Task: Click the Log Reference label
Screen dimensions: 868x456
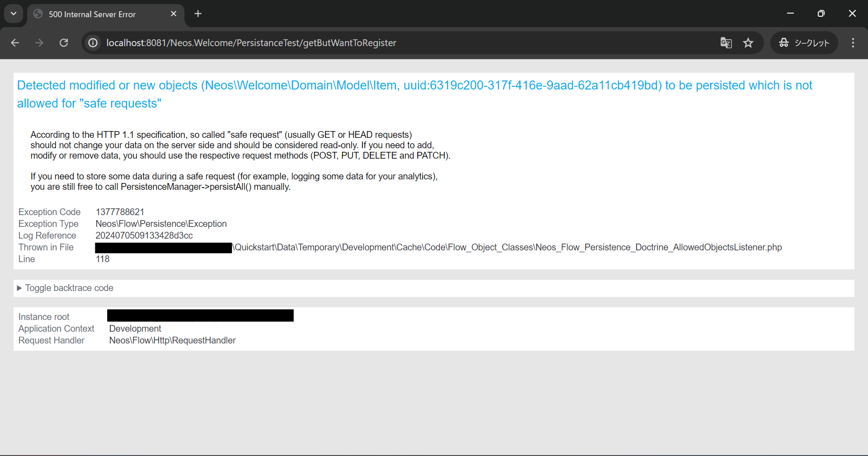Action: tap(47, 235)
